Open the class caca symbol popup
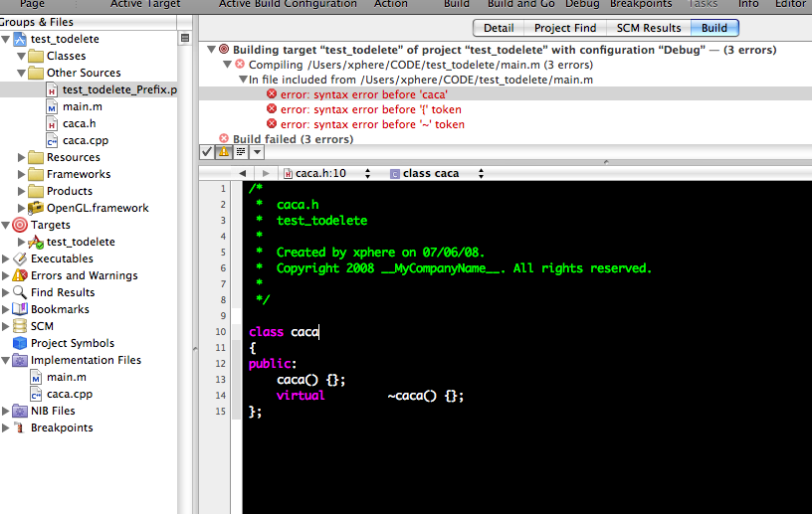812x514 pixels. (437, 173)
